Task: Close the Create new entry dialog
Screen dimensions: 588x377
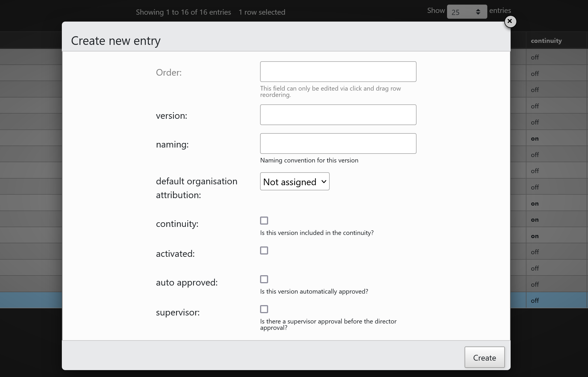Action: point(510,21)
